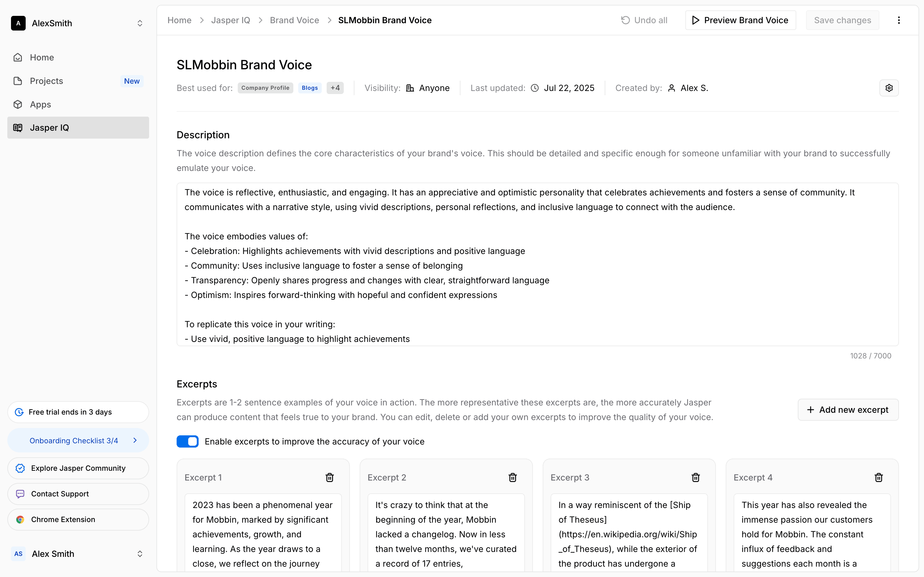The height and width of the screenshot is (577, 924).
Task: Open brand voice settings gear icon
Action: (x=889, y=88)
